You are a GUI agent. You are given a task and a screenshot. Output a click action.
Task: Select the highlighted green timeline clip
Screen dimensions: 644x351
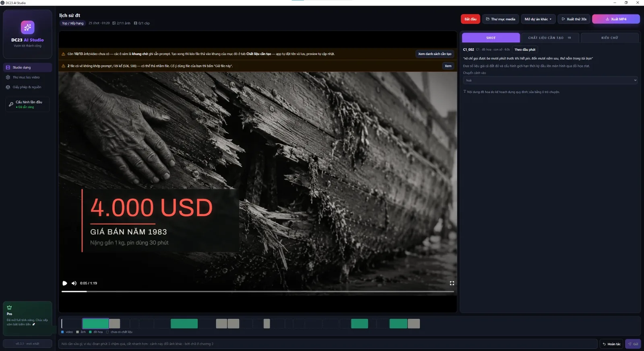click(x=95, y=324)
